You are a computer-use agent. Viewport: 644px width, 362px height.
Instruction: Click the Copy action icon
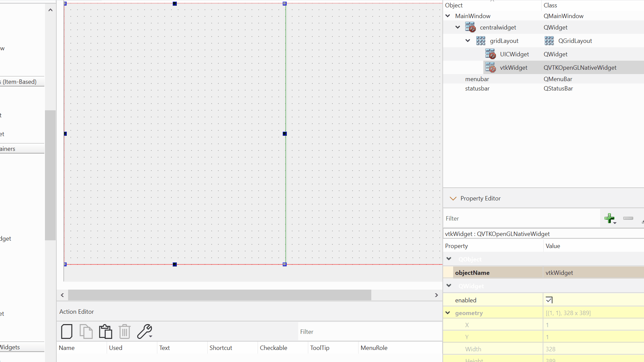coord(86,331)
